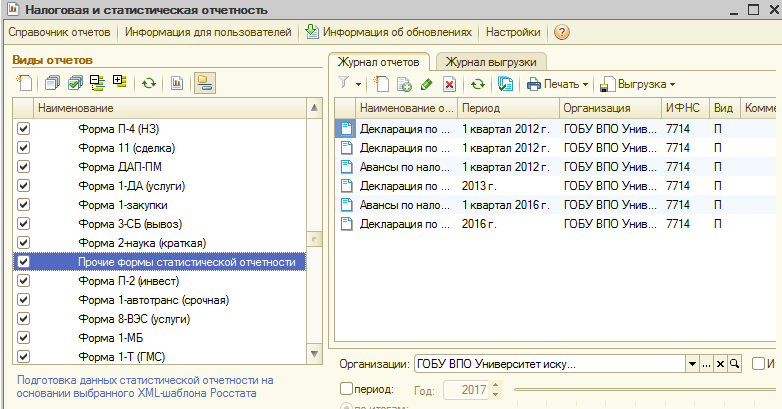Sort by the Вид column header

click(725, 108)
